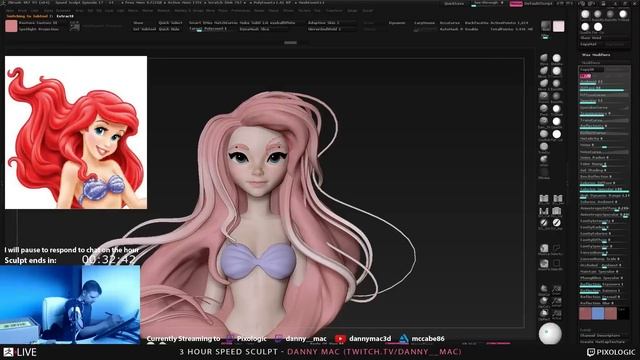The height and width of the screenshot is (360, 640).
Task: Click the M-shaped icon on right shelf
Action: coord(543,211)
